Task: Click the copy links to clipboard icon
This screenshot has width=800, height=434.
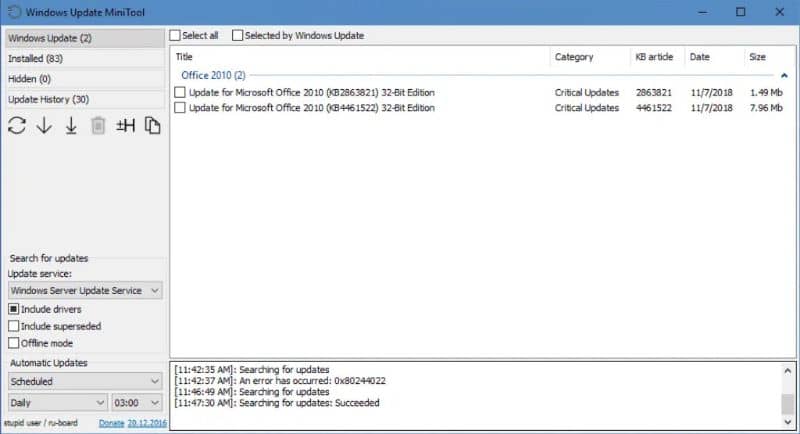Action: [x=152, y=125]
